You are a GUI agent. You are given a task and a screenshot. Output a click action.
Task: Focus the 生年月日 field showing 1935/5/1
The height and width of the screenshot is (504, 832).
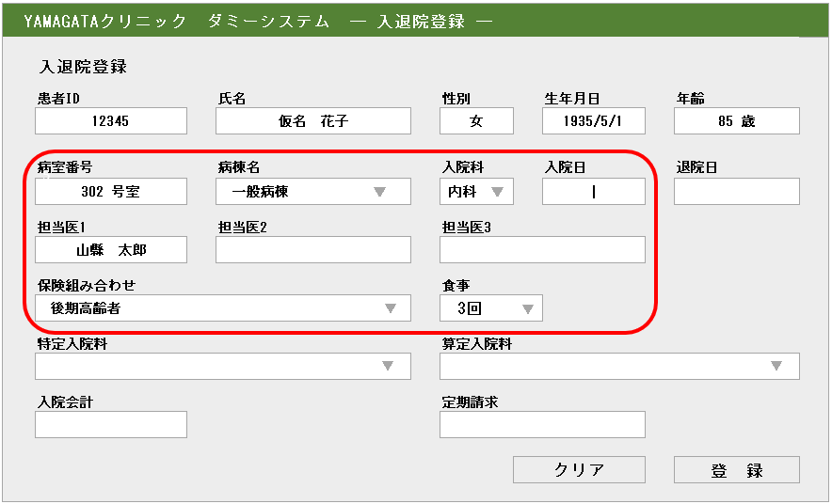593,121
